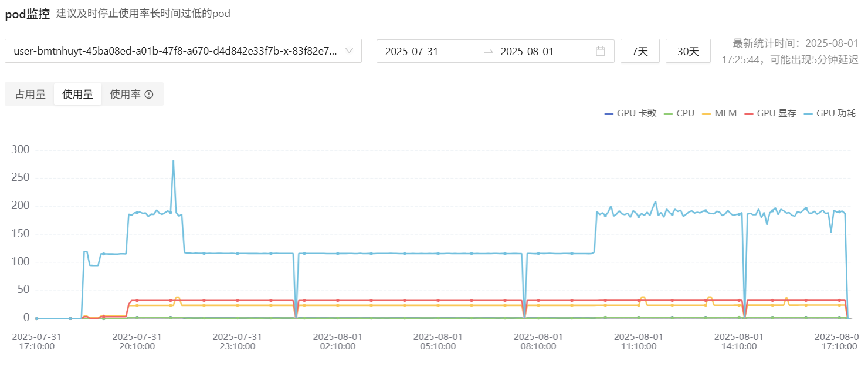Click the calendar icon in date range picker
This screenshot has height=367, width=868.
(600, 51)
